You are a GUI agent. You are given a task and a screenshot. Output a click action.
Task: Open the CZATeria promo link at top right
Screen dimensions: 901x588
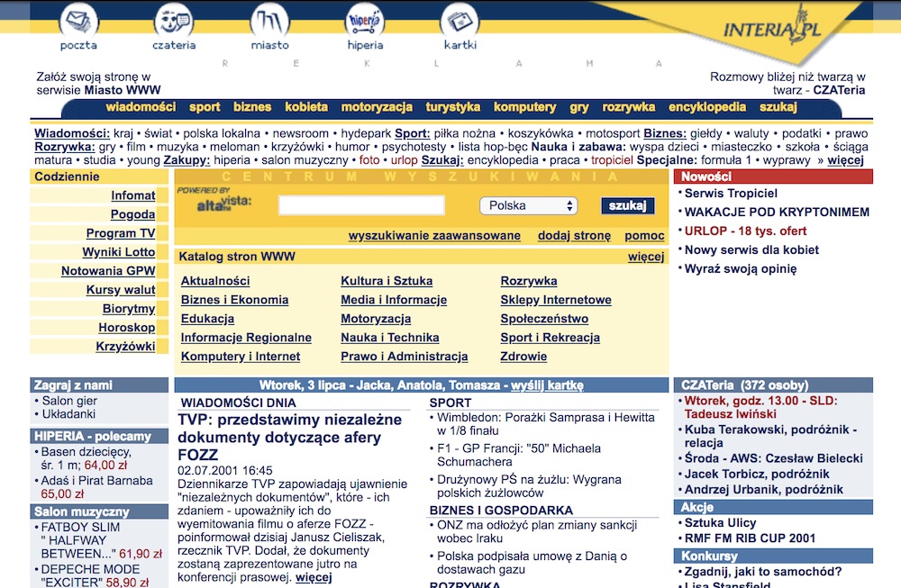coord(839,90)
